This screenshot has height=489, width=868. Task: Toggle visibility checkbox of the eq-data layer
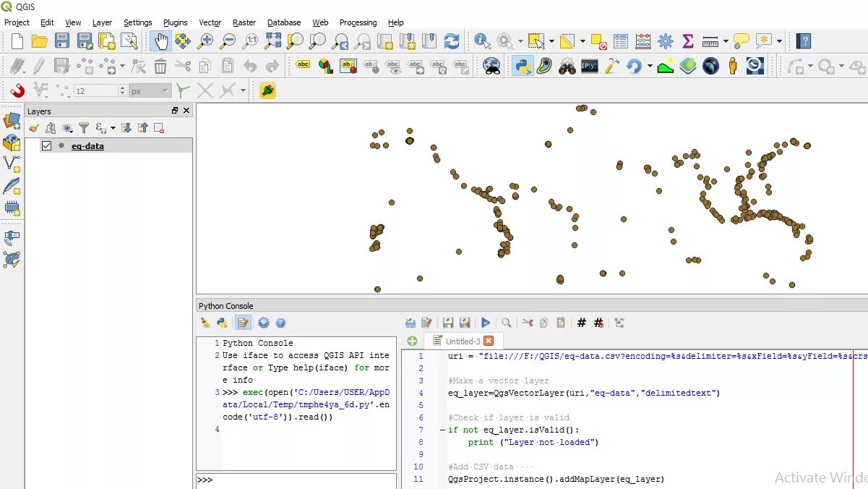tap(47, 145)
